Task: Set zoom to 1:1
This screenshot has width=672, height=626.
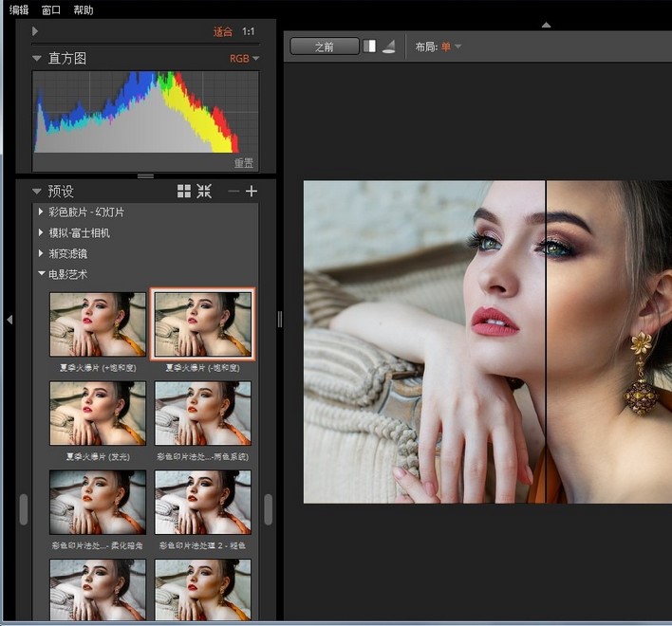Action: point(248,31)
